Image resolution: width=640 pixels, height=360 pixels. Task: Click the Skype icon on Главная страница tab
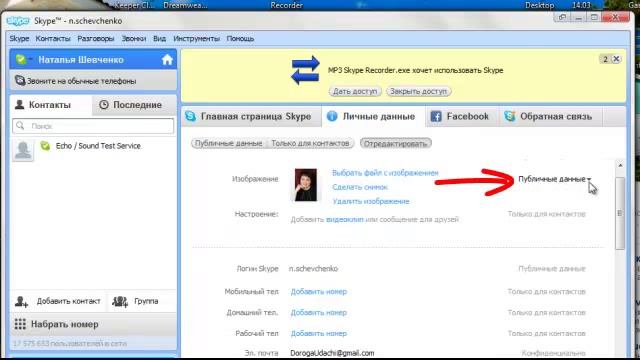190,116
